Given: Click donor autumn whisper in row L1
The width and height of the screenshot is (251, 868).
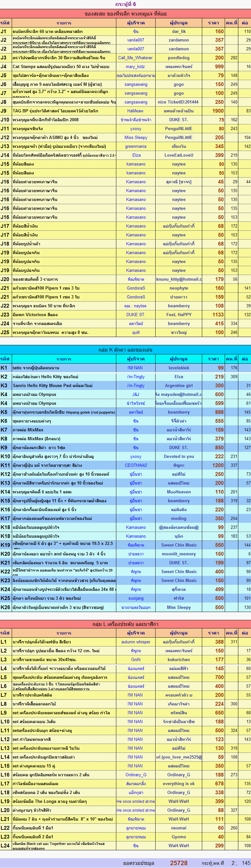Looking at the screenshot, I should point(136,642).
